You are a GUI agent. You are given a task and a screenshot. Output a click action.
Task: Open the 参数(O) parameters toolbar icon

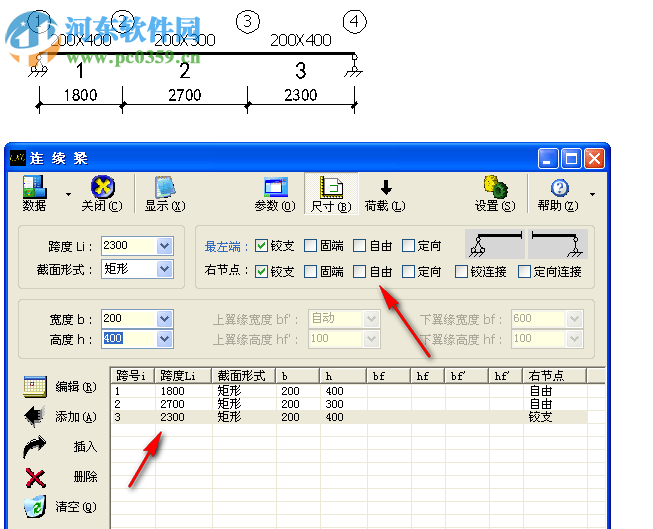tap(275, 193)
